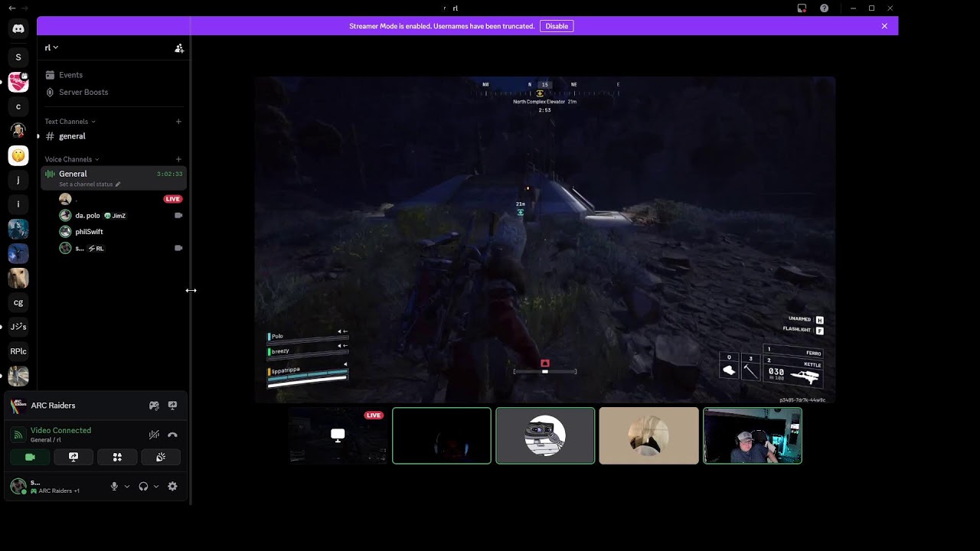This screenshot has height=551, width=980.
Task: Select the dark video tile next to LIVE tile
Action: tap(442, 435)
